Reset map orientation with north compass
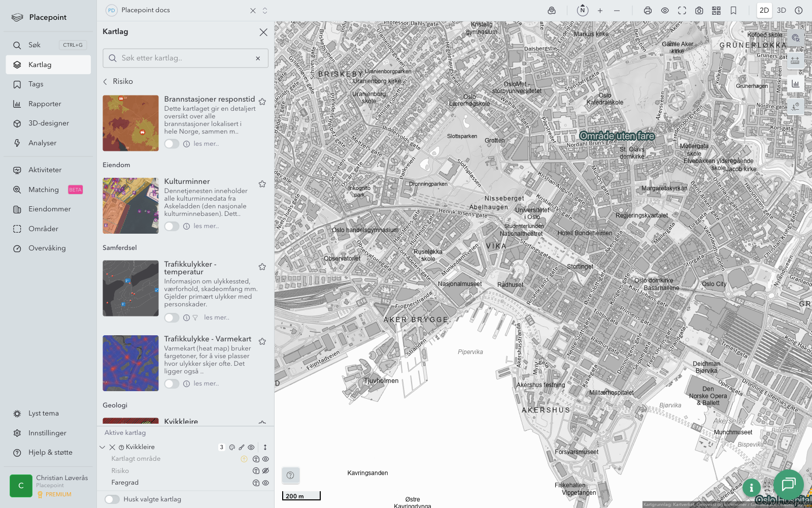The width and height of the screenshot is (812, 508). (x=583, y=10)
